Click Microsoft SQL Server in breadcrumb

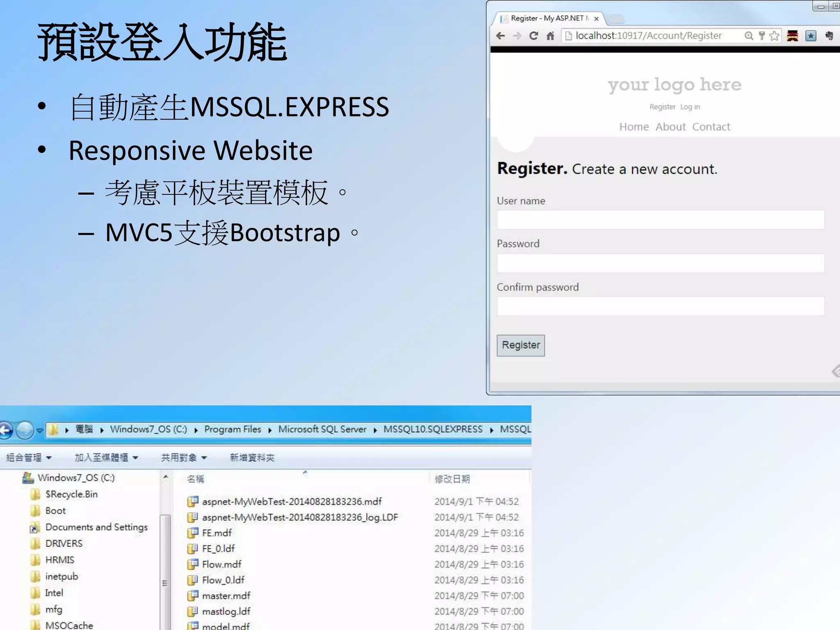pos(322,429)
